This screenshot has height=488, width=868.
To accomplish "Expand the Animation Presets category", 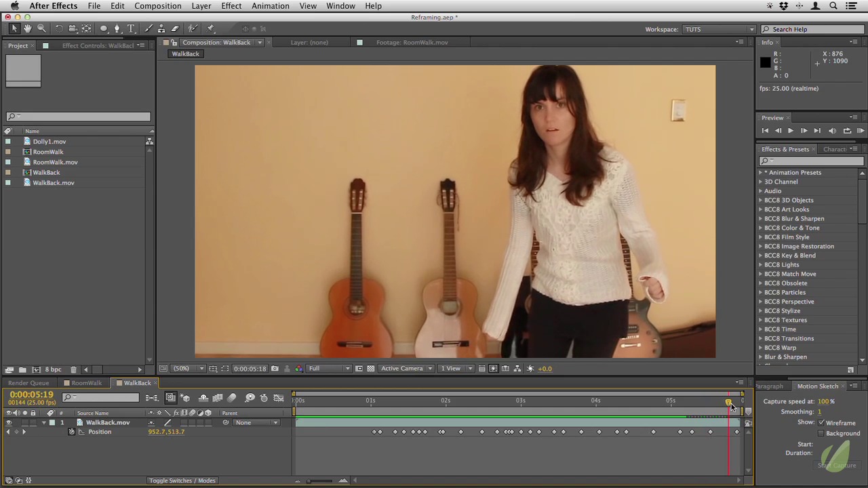I will click(760, 173).
